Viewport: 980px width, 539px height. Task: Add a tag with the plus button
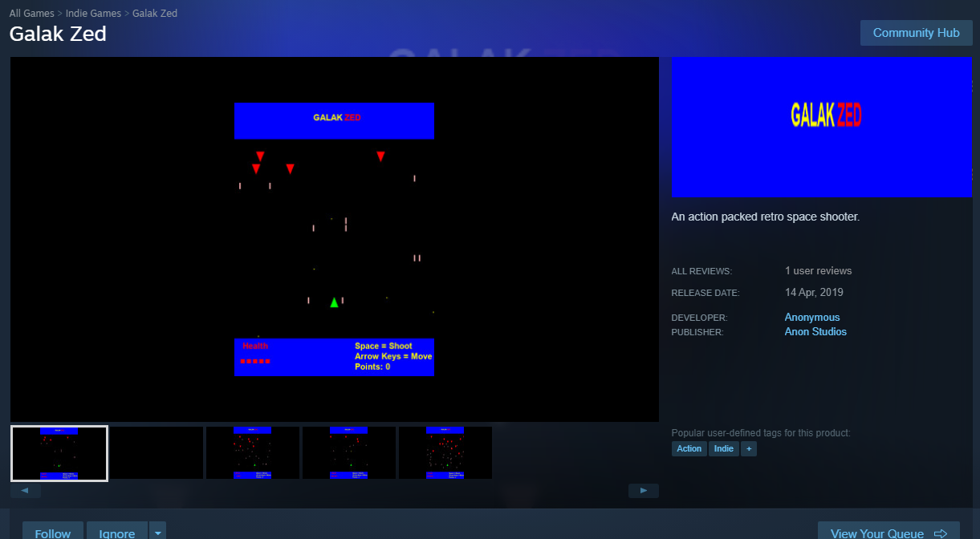point(749,449)
